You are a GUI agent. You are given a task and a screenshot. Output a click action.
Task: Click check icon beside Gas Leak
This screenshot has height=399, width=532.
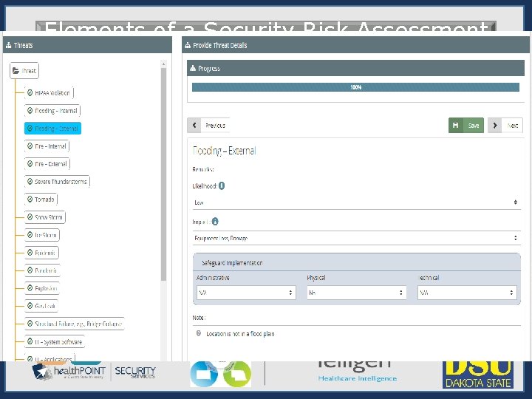pyautogui.click(x=30, y=306)
